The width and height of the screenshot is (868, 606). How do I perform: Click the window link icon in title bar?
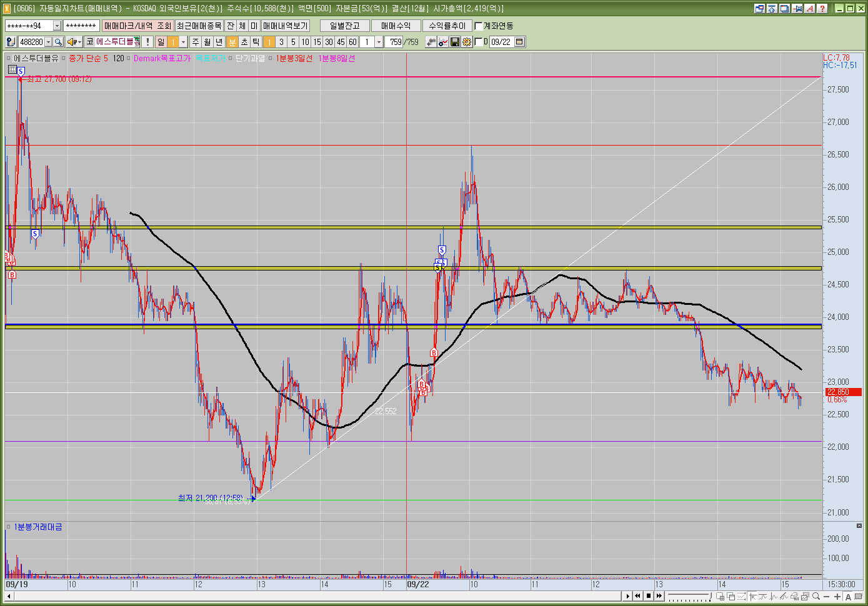759,8
